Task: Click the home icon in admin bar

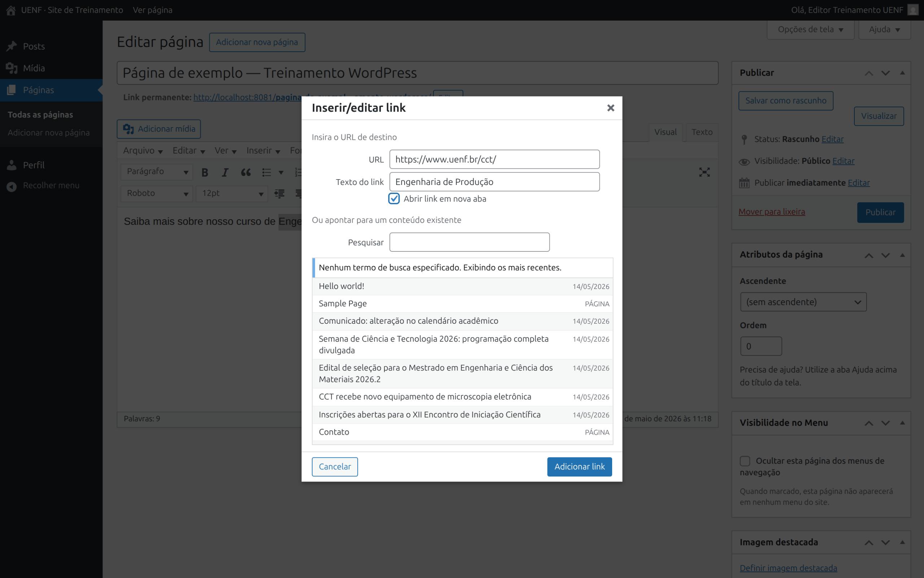Action: coord(11,10)
